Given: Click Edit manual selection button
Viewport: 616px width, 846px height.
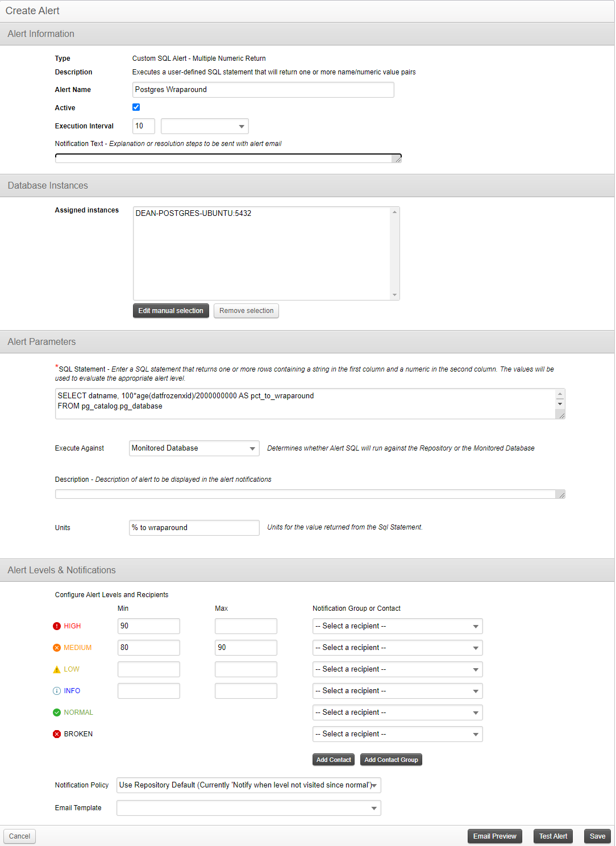Looking at the screenshot, I should pyautogui.click(x=171, y=311).
